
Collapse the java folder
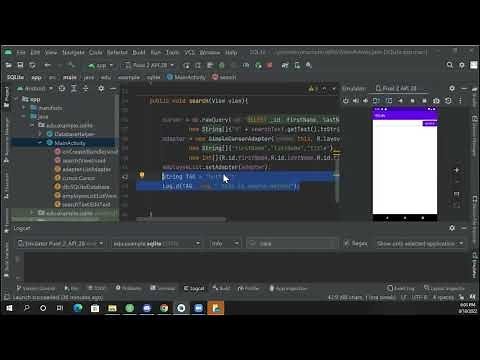pyautogui.click(x=24, y=116)
